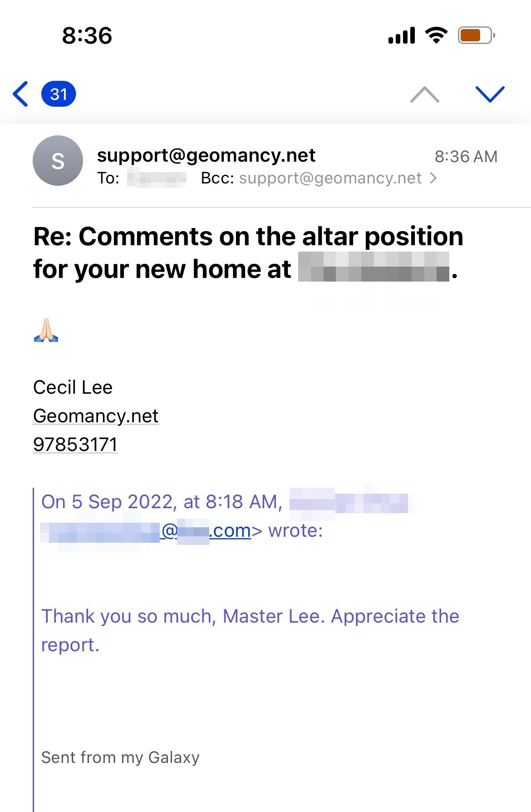
Task: Tap the status bar clock showing 8:36
Action: coord(87,35)
